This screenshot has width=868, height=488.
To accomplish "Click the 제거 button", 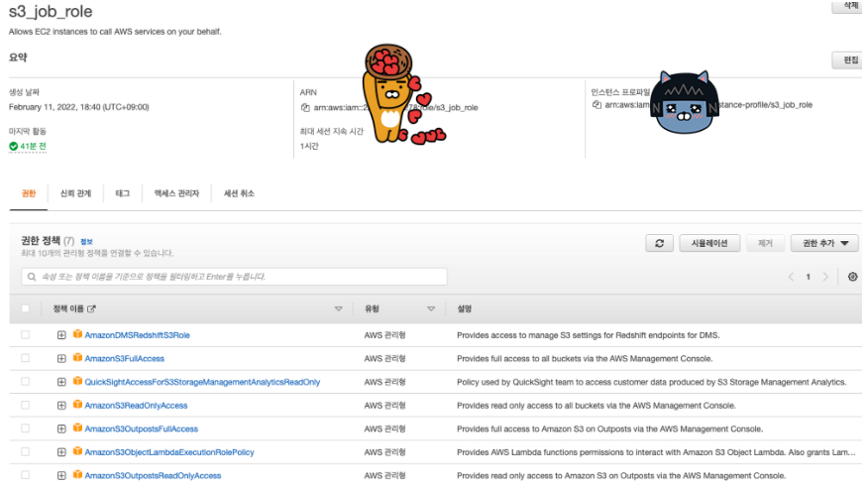I will (x=765, y=243).
